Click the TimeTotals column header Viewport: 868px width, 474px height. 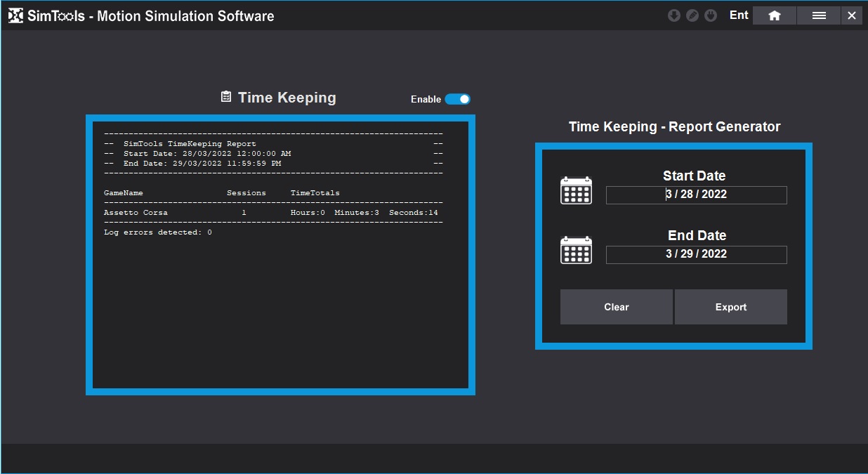coord(315,193)
